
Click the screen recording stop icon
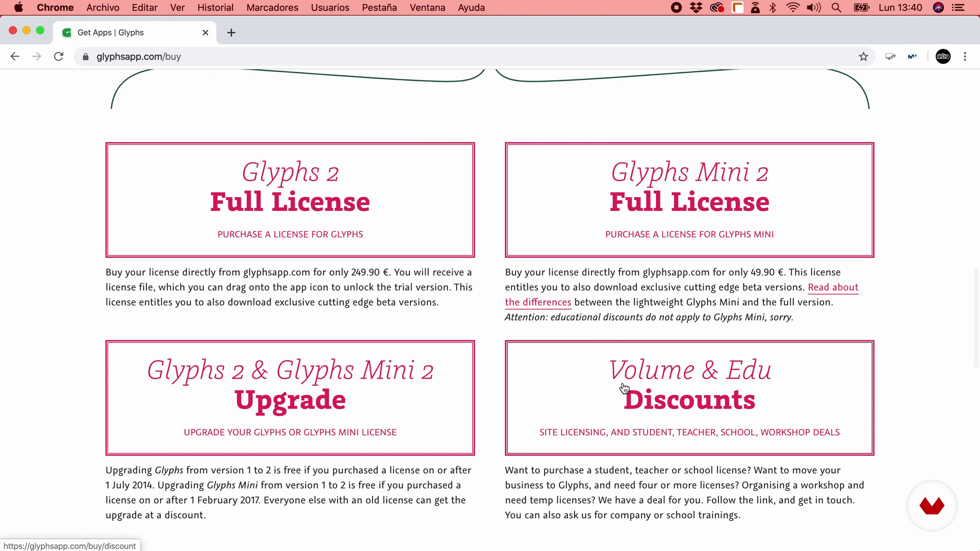coord(676,8)
